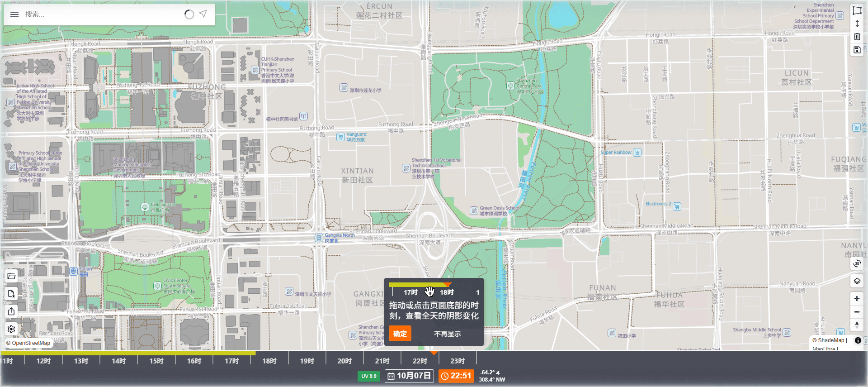Click sun angle readout -64.2°
The width and height of the screenshot is (868, 387).
[x=490, y=373]
